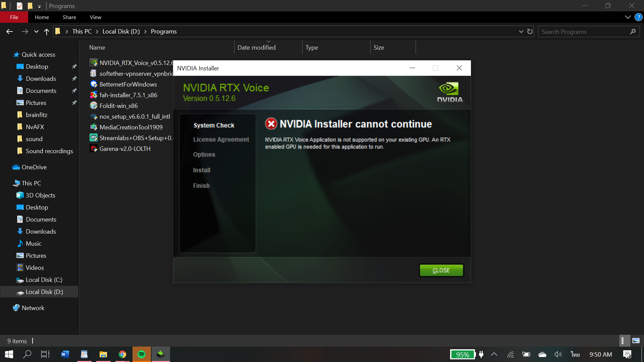Expand the ribbon with the chevron
The height and width of the screenshot is (362, 644).
[x=628, y=17]
